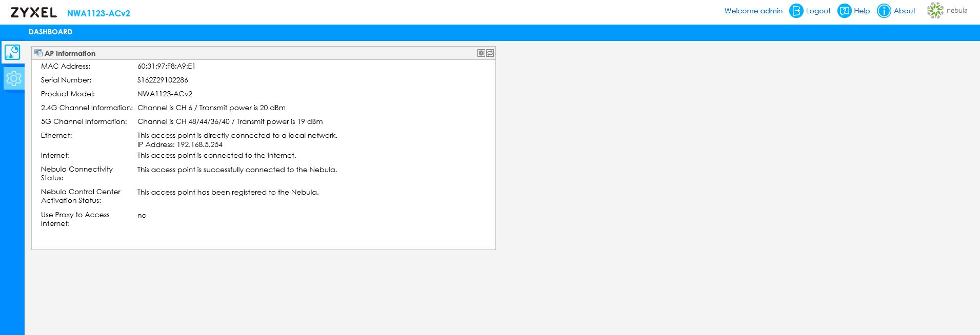Click the 2.4G Channel Information label

(x=87, y=108)
